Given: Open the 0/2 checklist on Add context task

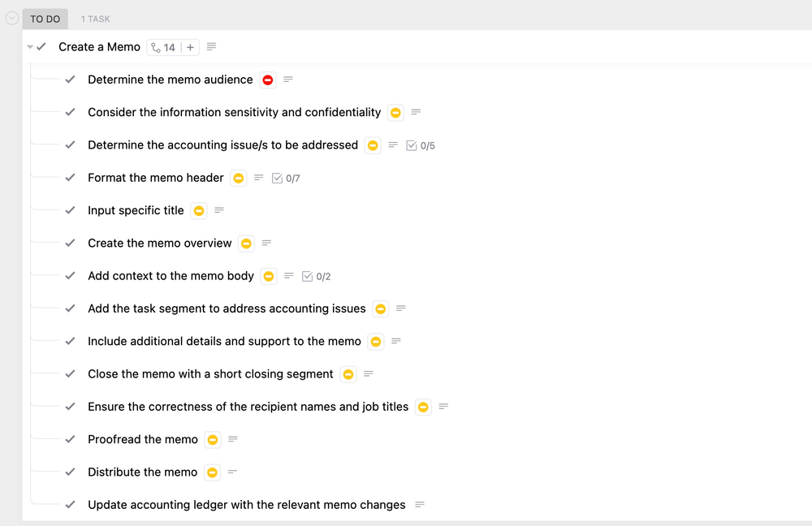Looking at the screenshot, I should tap(316, 276).
